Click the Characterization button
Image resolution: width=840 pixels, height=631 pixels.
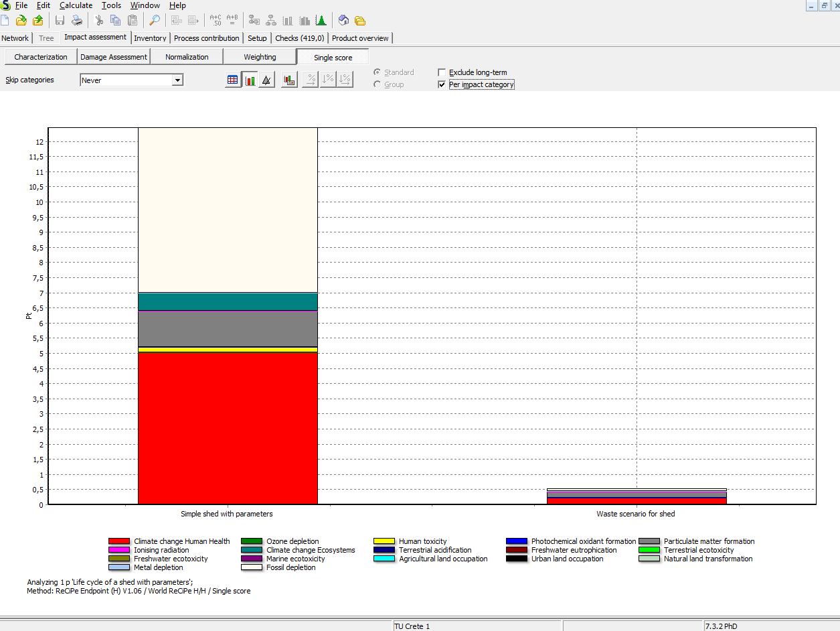(x=41, y=57)
